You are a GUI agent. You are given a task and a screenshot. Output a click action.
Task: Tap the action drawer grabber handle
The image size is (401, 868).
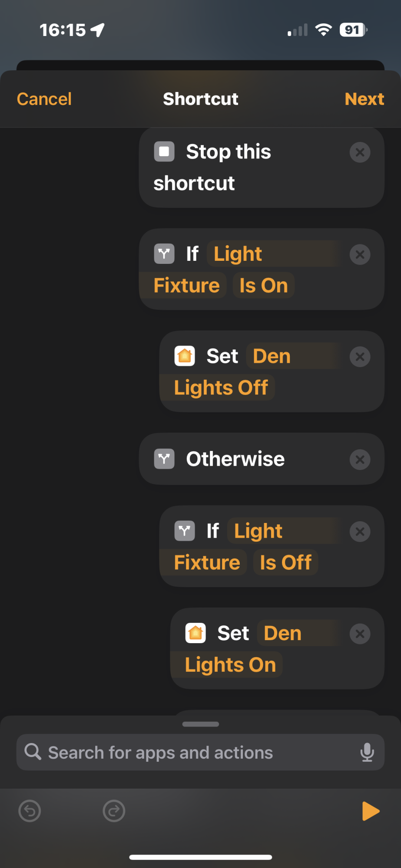(200, 724)
